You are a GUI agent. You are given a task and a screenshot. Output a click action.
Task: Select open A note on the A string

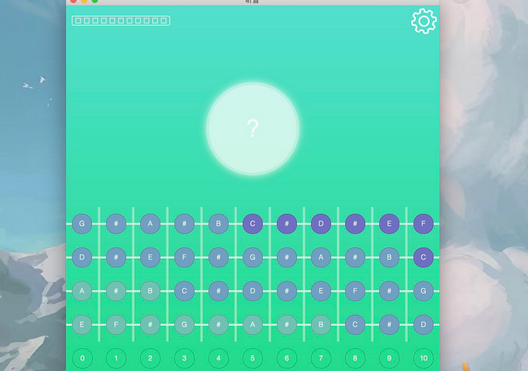[82, 291]
